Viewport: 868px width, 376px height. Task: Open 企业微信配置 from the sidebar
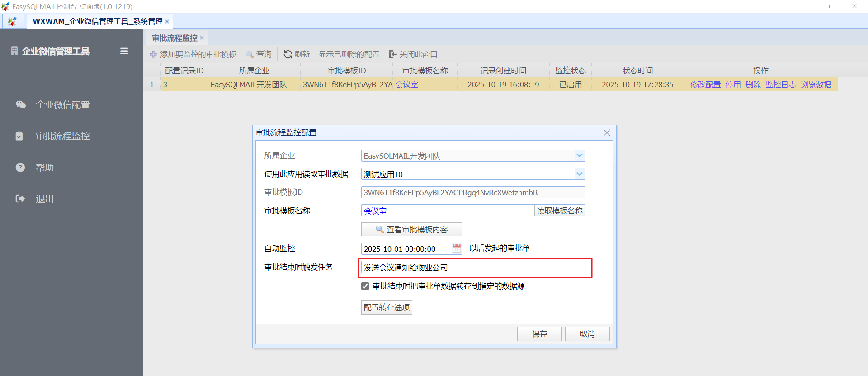pos(62,105)
